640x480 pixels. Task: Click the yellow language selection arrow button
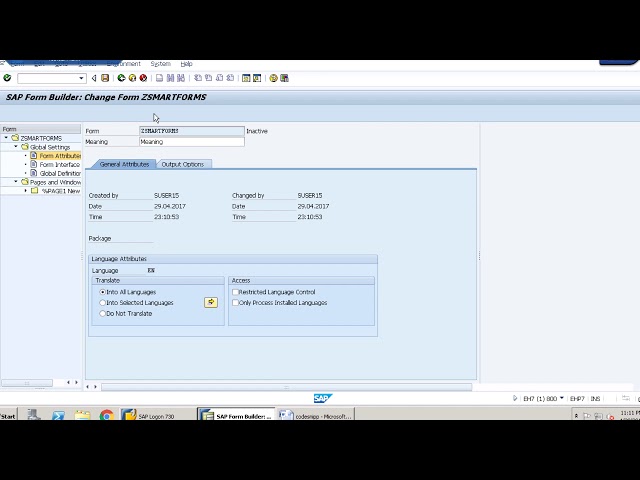211,302
